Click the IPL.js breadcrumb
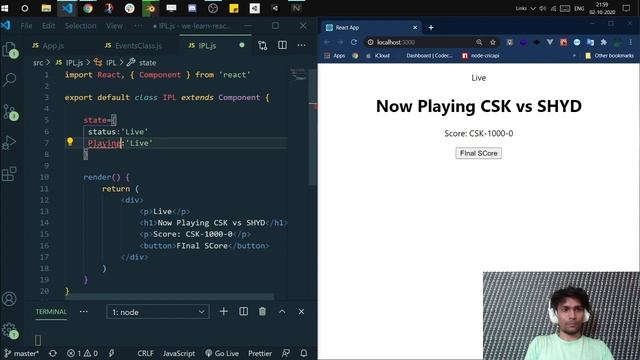Image resolution: width=640 pixels, height=360 pixels. pyautogui.click(x=69, y=63)
